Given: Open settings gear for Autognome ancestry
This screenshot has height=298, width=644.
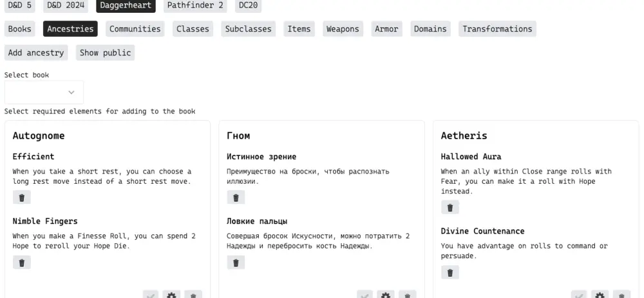Looking at the screenshot, I should [x=171, y=295].
